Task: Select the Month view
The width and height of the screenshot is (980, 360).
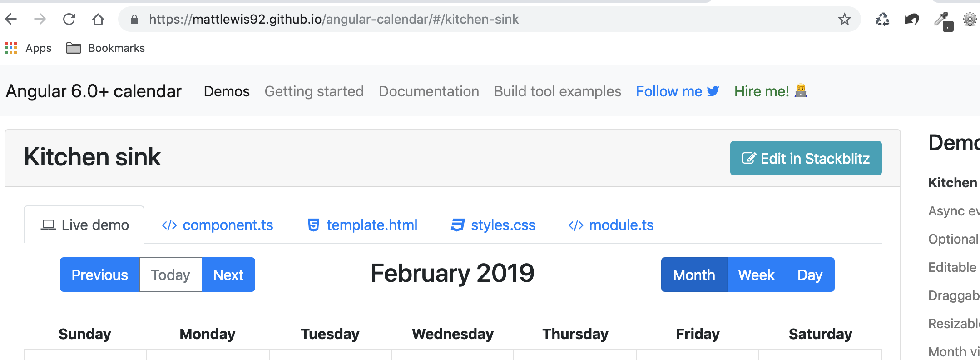Action: pos(694,275)
